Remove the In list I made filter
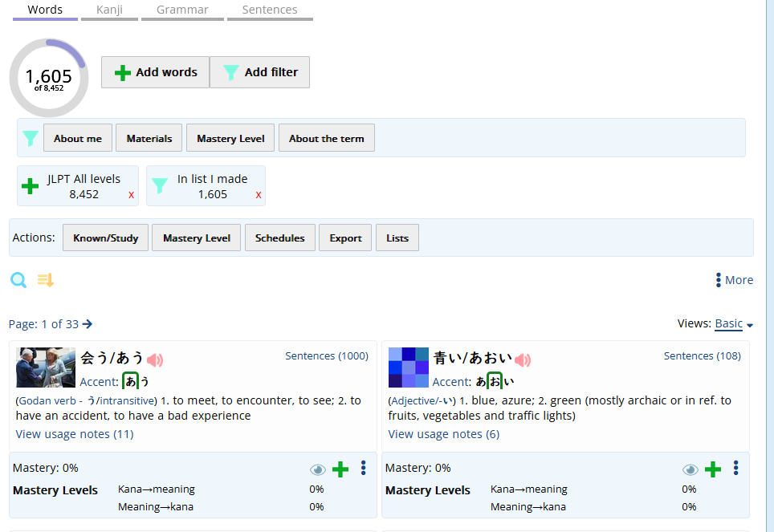The width and height of the screenshot is (774, 532). pyautogui.click(x=259, y=195)
